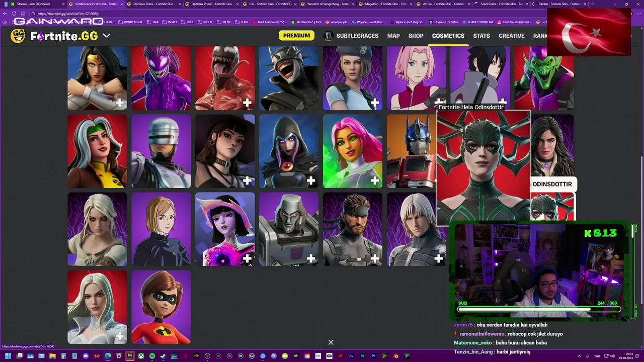The height and width of the screenshot is (362, 644).
Task: Click plus icon on pink-haired Sakura card
Action: coord(439,103)
